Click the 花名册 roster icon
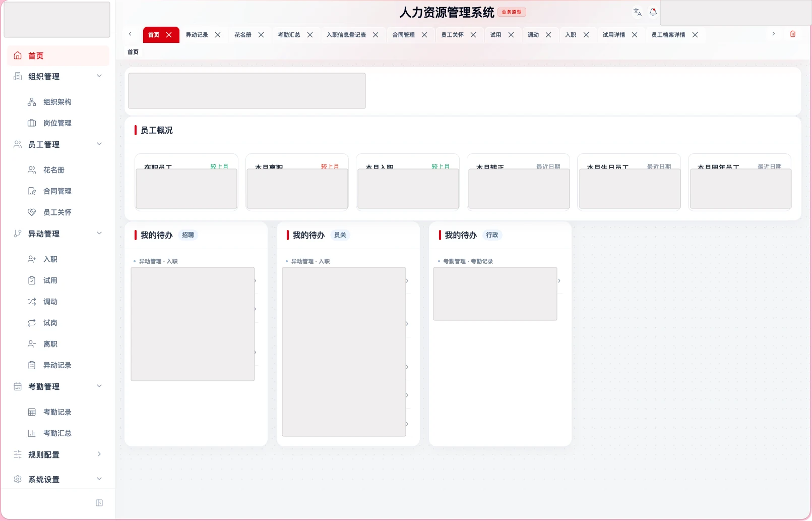The image size is (812, 521). 32,170
